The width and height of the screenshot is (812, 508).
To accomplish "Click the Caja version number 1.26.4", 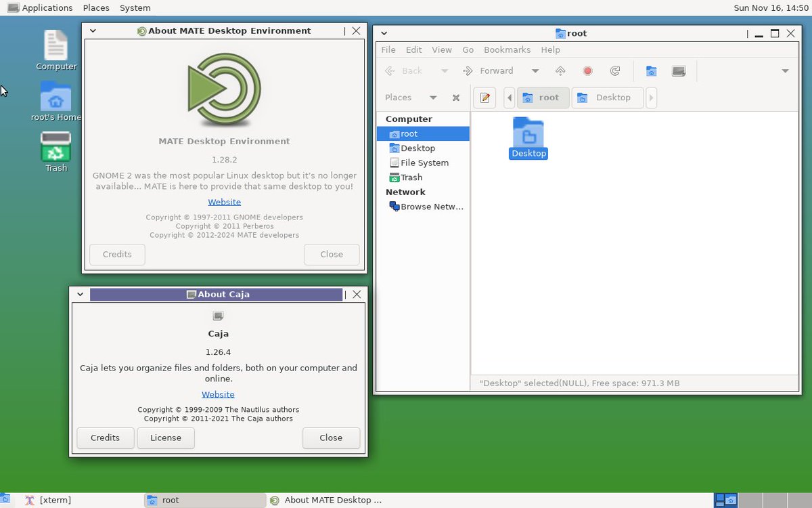I will coord(218,352).
